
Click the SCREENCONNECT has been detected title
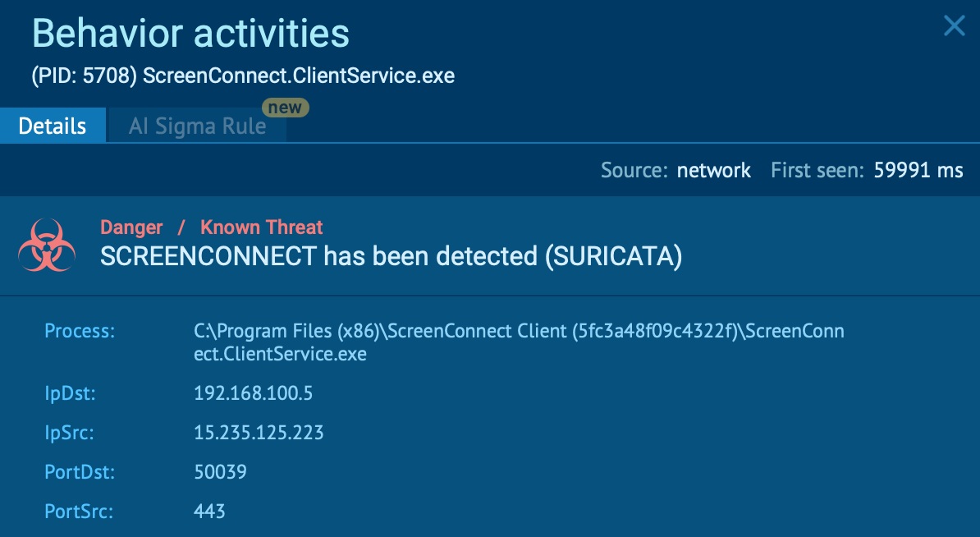392,256
